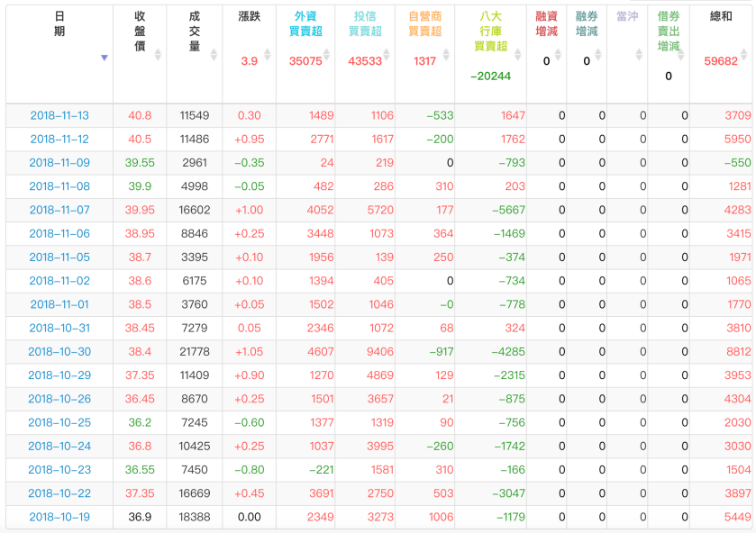756x533 pixels.
Task: Click sort arrows beside 融資增減
Action: click(558, 56)
